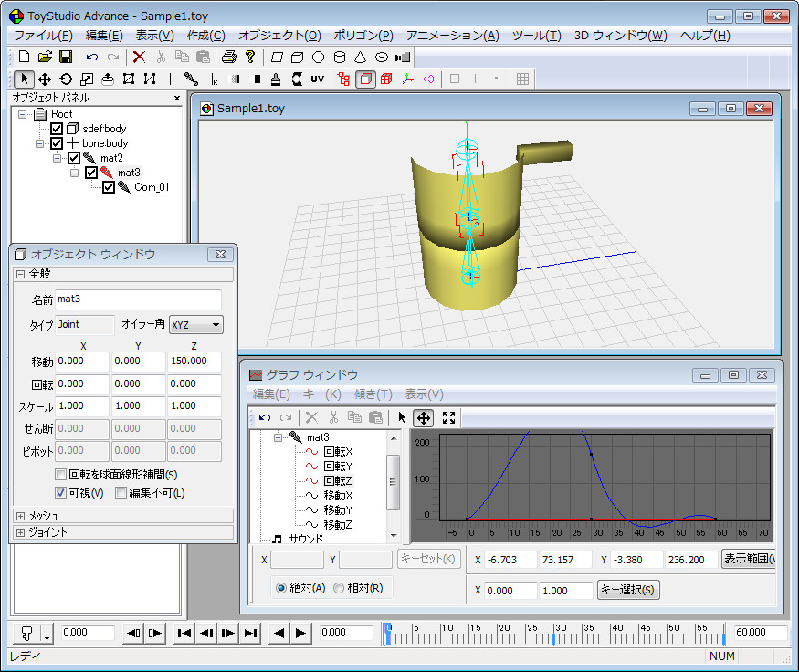Toggle the 可視(V) checkbox
Screen dimensions: 799x672
[x=61, y=493]
